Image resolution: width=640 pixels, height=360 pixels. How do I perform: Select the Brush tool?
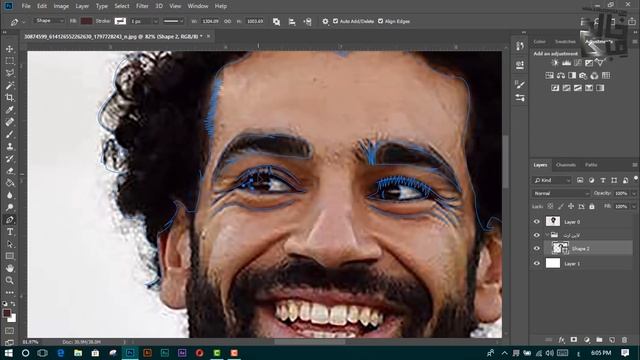coord(9,134)
